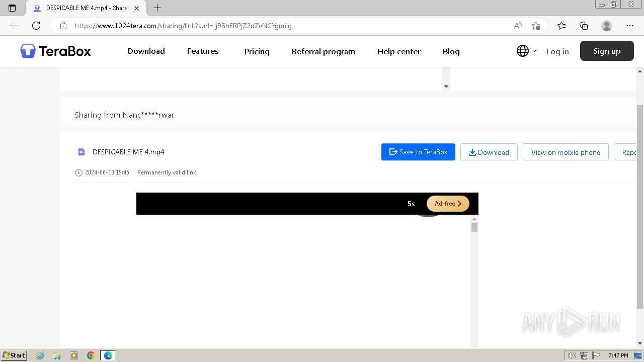This screenshot has width=644, height=362.
Task: Open the media player taskbar icon
Action: tap(74, 355)
